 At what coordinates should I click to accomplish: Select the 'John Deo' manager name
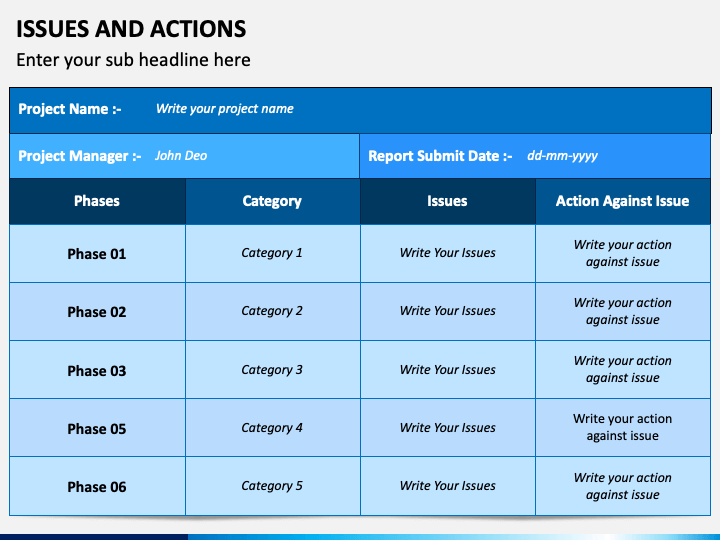(x=181, y=156)
